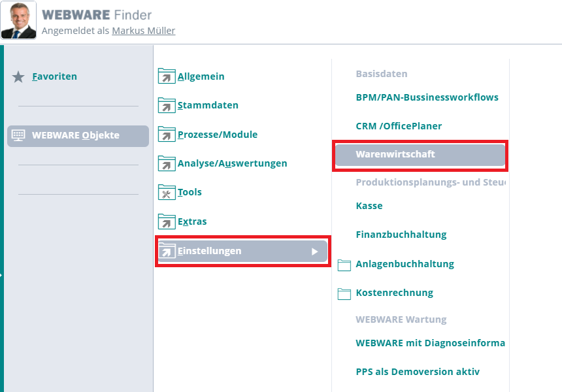Image resolution: width=562 pixels, height=392 pixels.
Task: Click the Analyse/Auswertungen folder icon
Action: (x=167, y=163)
